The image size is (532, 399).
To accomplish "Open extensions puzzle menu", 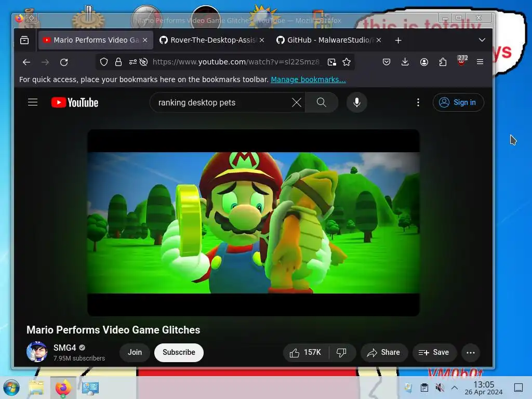I will 443,62.
